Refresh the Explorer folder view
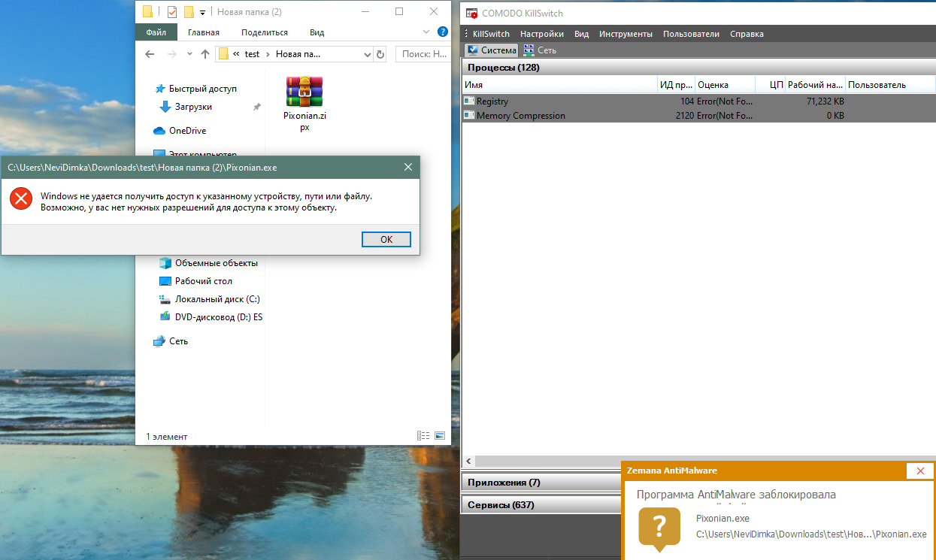This screenshot has width=936, height=560. pos(380,54)
